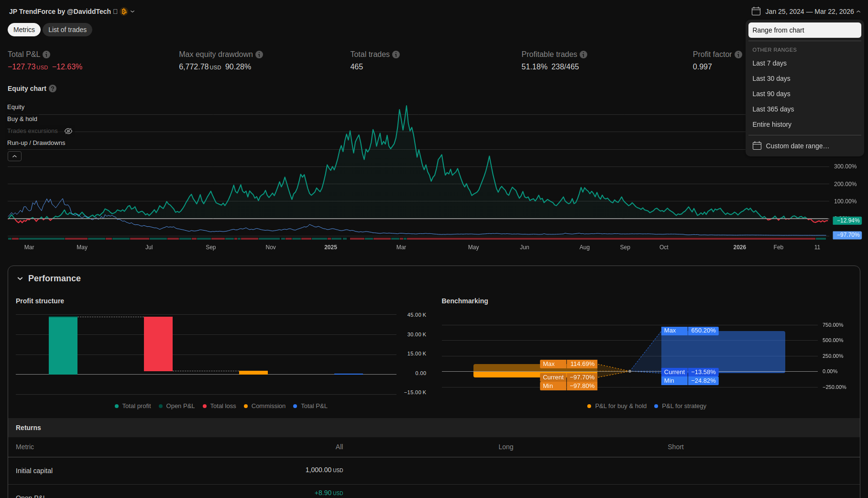Click the Total trades info icon

point(396,55)
